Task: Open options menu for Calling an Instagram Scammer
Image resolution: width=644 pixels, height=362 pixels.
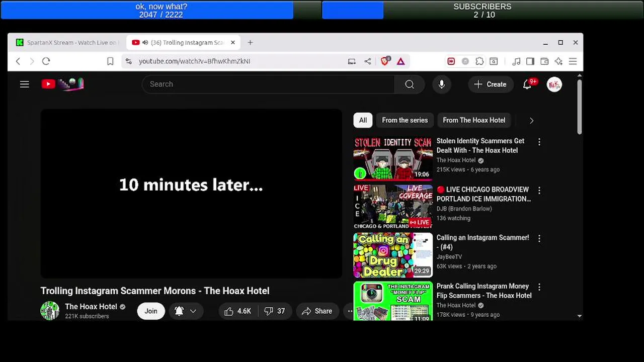Action: click(x=539, y=239)
